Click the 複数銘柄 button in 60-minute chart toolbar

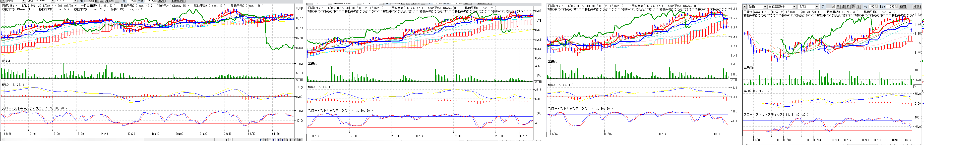point(917,7)
